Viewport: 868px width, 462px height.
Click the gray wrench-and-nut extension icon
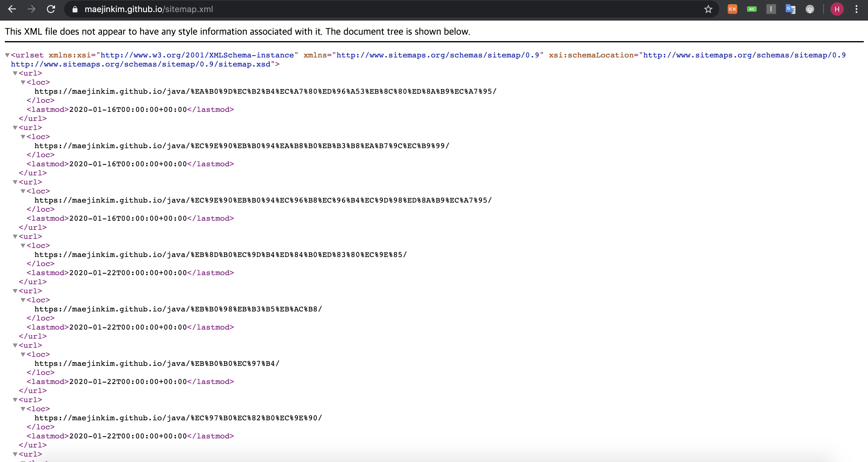(x=810, y=9)
